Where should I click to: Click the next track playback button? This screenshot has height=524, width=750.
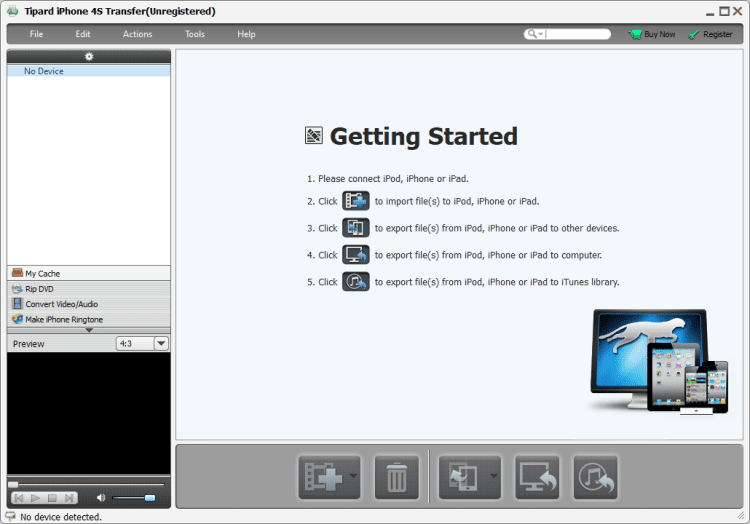point(69,498)
